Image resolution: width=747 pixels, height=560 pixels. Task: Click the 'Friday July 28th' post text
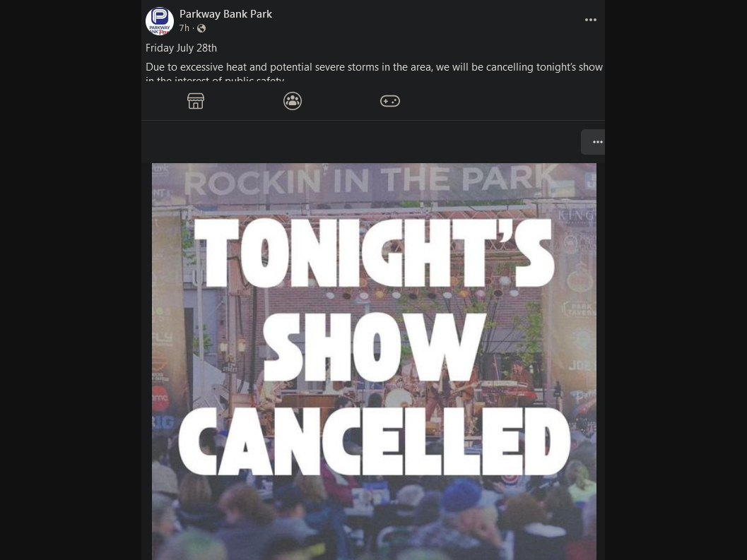pyautogui.click(x=181, y=48)
